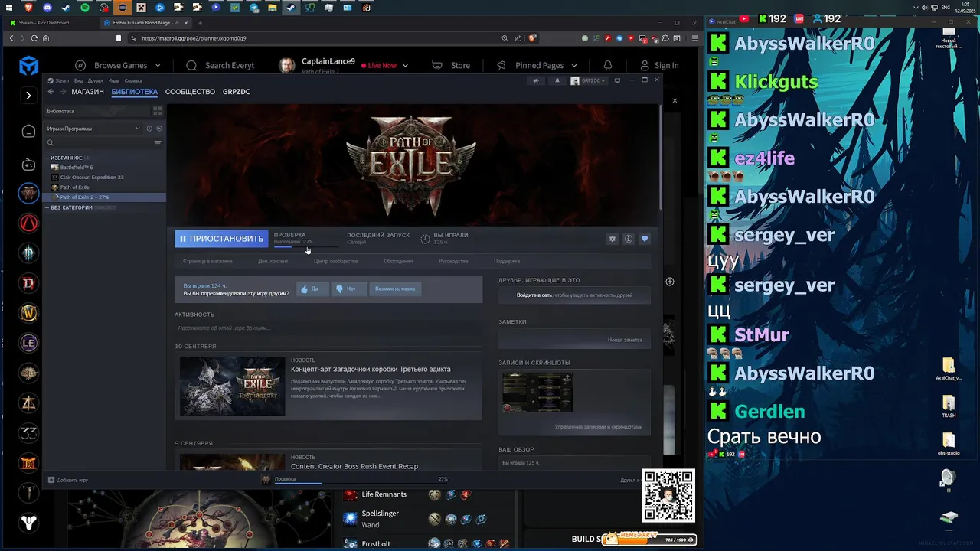This screenshot has width=980, height=551.
Task: Click the bottom download progress bar at 27%
Action: (x=361, y=484)
